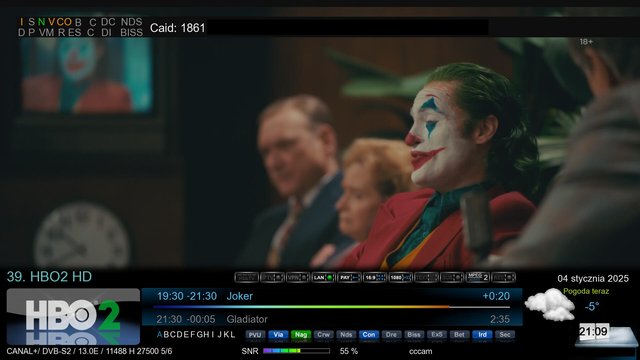Click the highlighted Ird CA badge
Image resolution: width=640 pixels, height=360 pixels.
pyautogui.click(x=482, y=335)
